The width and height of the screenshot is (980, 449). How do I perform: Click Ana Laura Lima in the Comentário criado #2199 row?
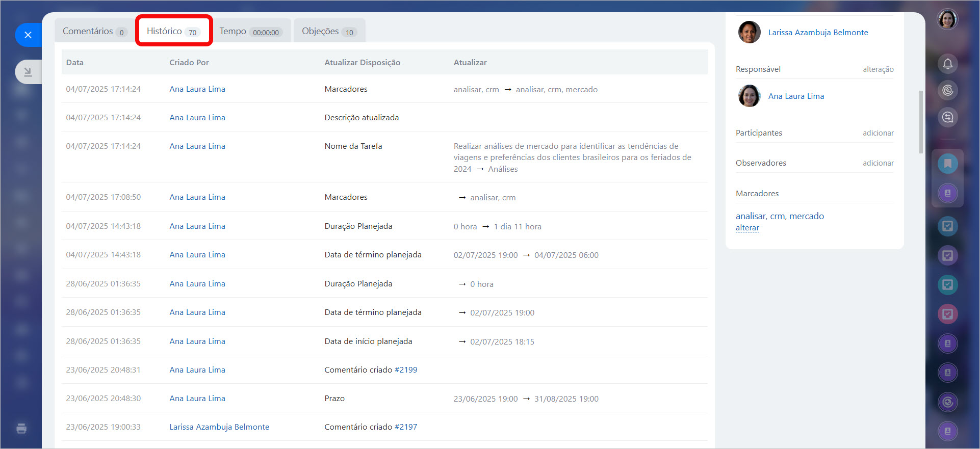tap(197, 369)
